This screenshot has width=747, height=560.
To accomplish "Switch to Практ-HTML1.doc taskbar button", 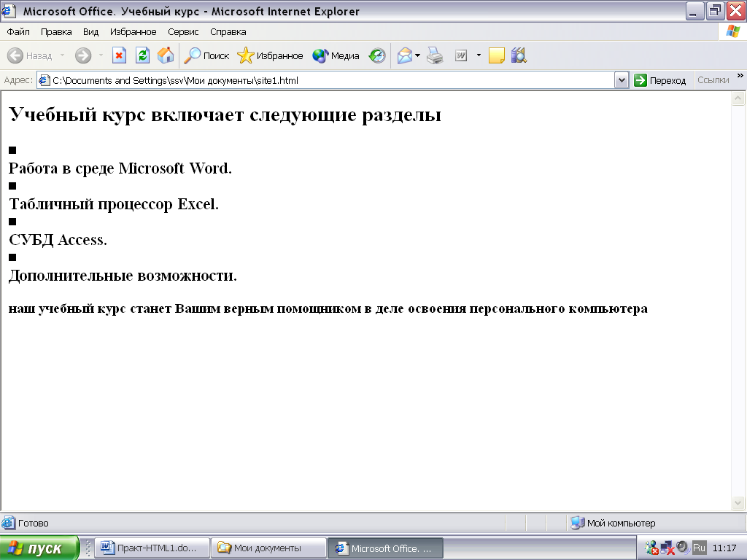I will (x=152, y=548).
